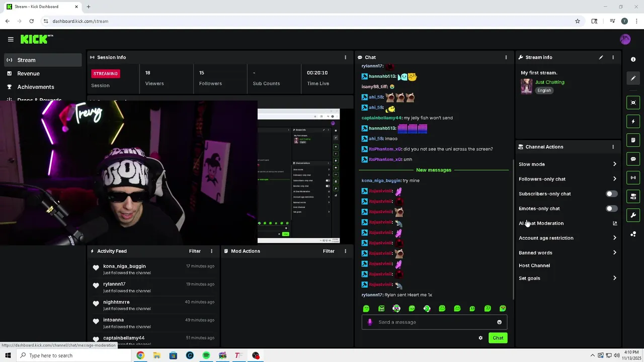Bookmark this page with star icon
Viewport: 644px width, 362px height.
(578, 21)
